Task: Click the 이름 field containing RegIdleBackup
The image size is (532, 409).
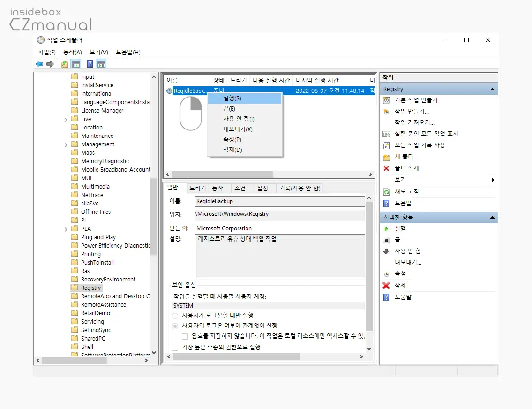Action: tap(280, 201)
